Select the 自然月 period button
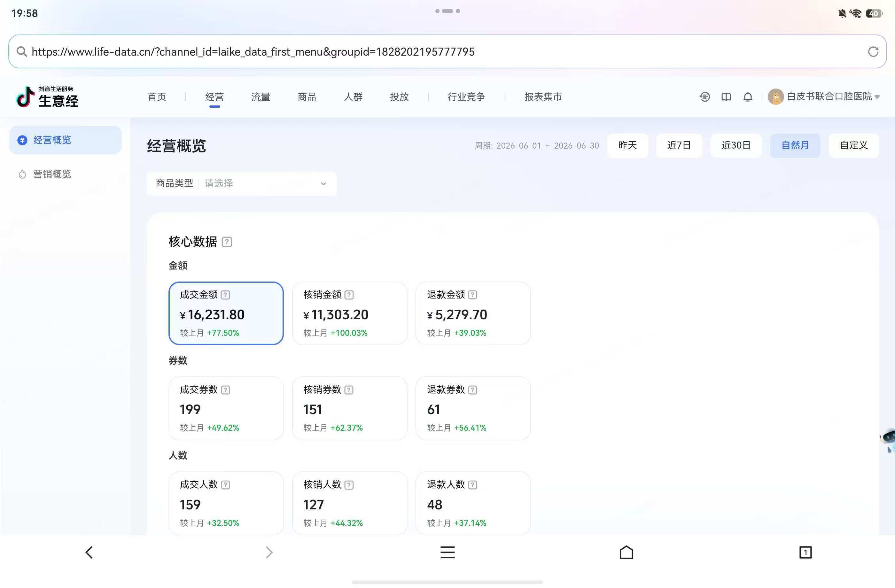This screenshot has width=895, height=588. [x=795, y=145]
